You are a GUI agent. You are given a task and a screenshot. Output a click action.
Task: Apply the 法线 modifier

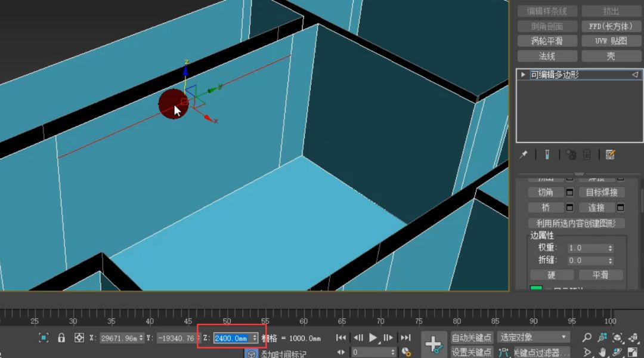click(x=547, y=56)
